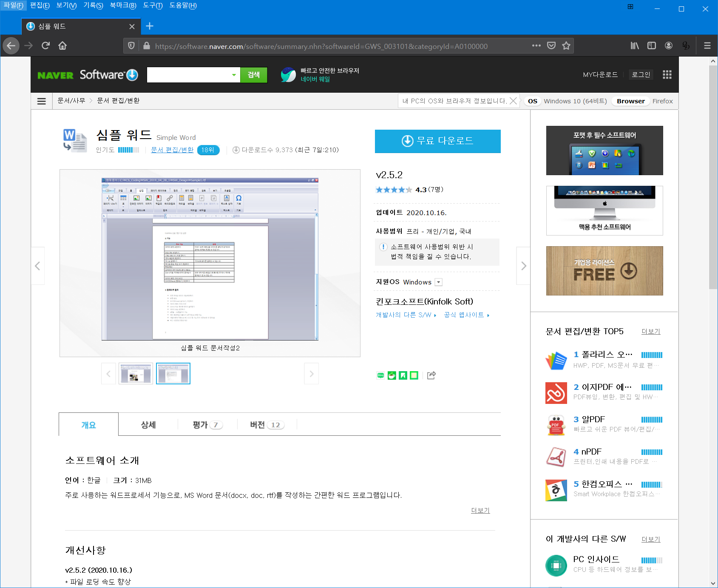
Task: Switch to the 평가 tab
Action: 207,425
